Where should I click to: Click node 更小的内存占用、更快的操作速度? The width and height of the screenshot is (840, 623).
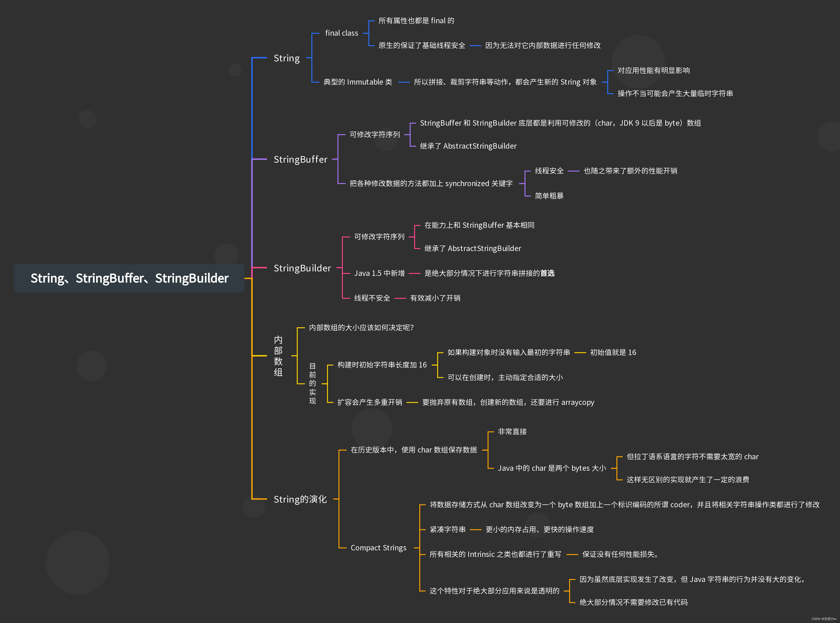[x=539, y=529]
